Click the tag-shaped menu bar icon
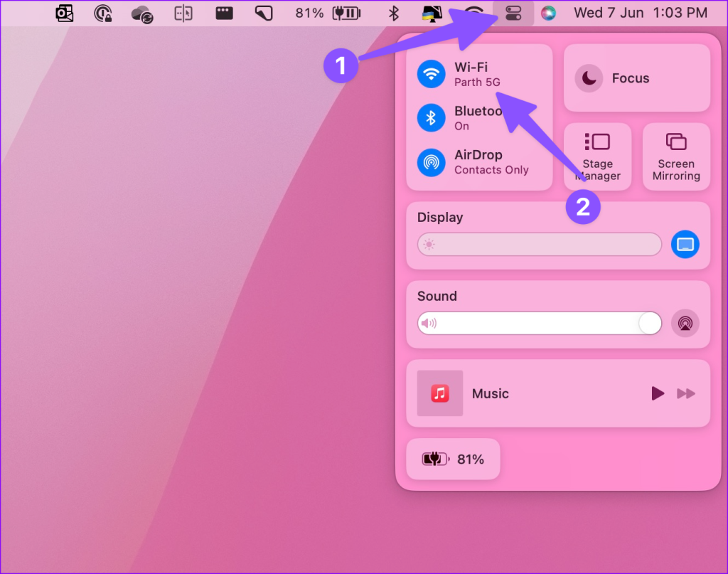 click(x=264, y=13)
